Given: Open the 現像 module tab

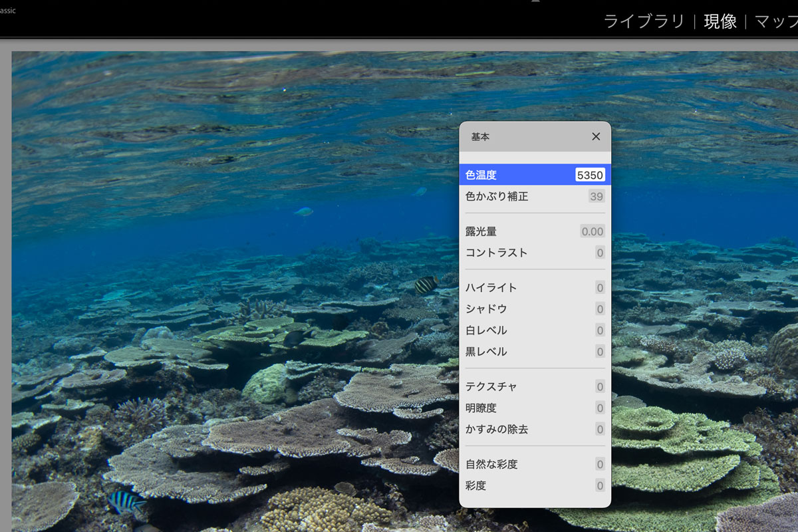Looking at the screenshot, I should (x=720, y=21).
